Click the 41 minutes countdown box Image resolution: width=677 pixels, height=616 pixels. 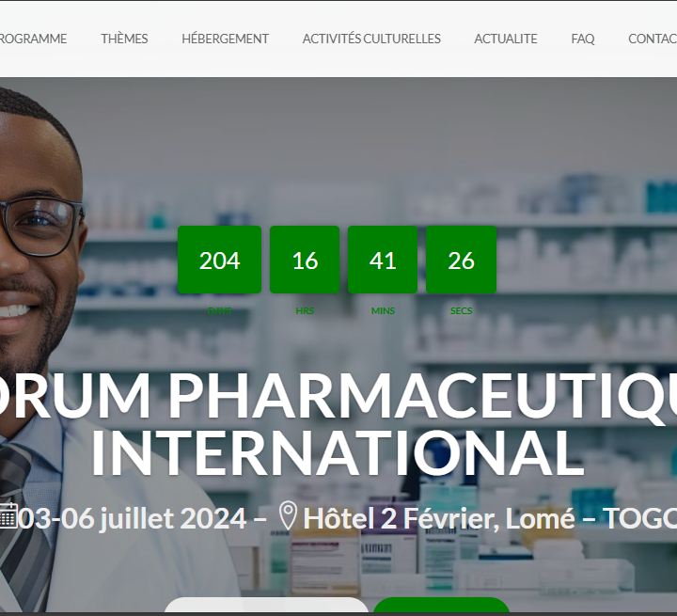click(x=383, y=260)
